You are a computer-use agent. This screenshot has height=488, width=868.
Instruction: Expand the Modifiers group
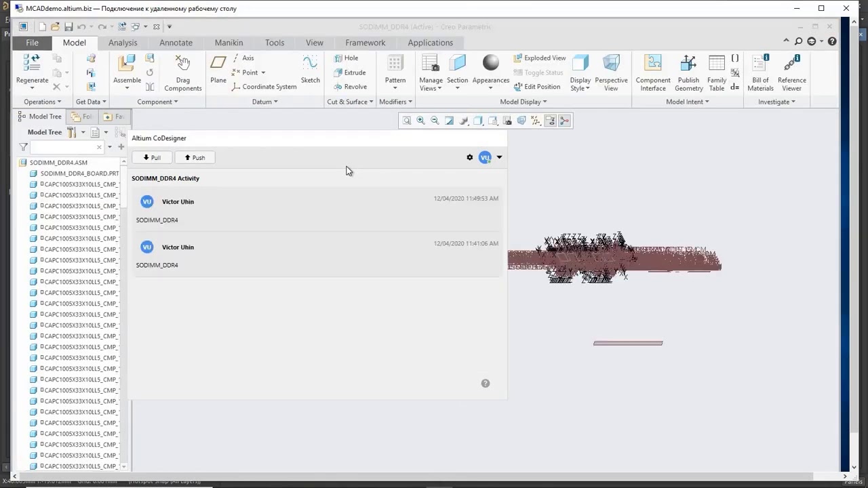(x=396, y=102)
